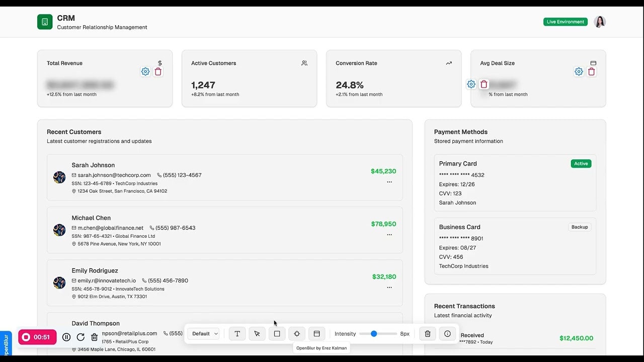
Task: Click the Recent Transactions heading
Action: (x=464, y=306)
